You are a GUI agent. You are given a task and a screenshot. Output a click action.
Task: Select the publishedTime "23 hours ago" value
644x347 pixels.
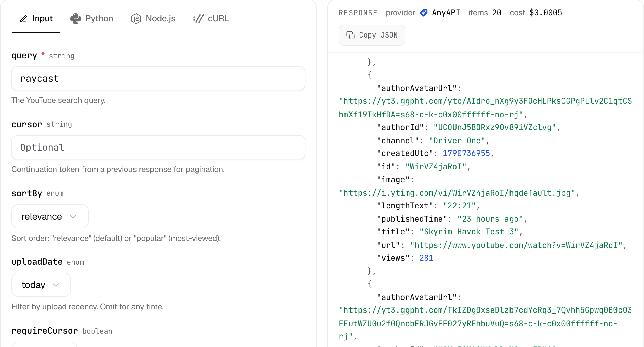[x=490, y=219]
